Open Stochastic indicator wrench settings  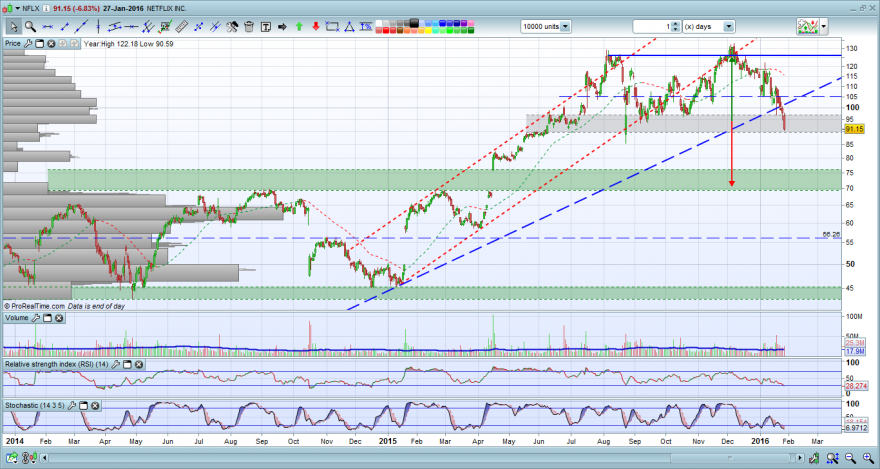point(72,405)
